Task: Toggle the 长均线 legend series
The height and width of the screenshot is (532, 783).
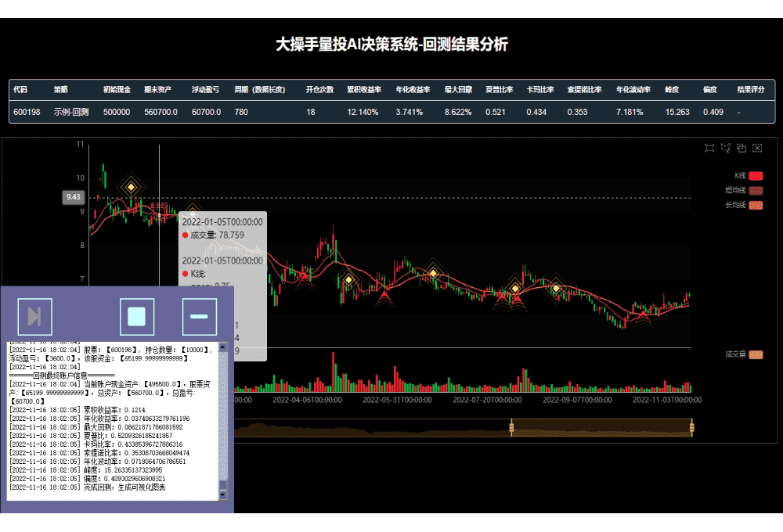Action: (755, 205)
